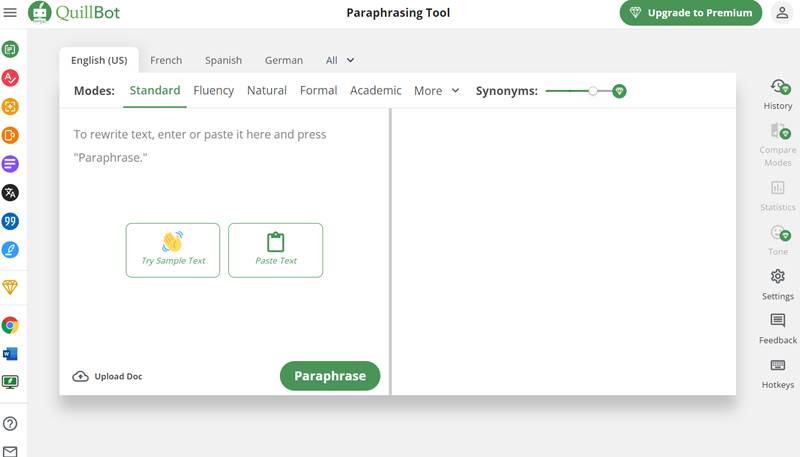The width and height of the screenshot is (800, 457).
Task: Select the Fluency mode
Action: coord(213,91)
